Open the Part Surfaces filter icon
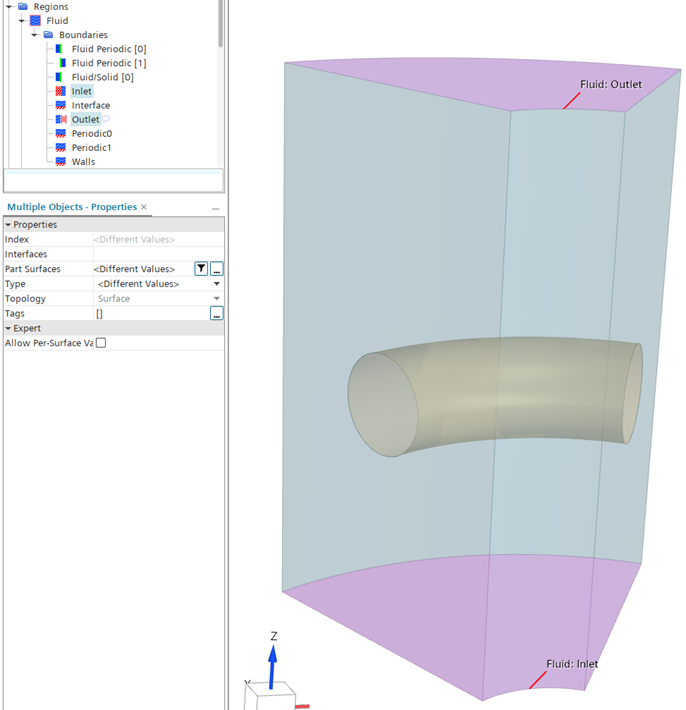The image size is (686, 710). pyautogui.click(x=201, y=269)
